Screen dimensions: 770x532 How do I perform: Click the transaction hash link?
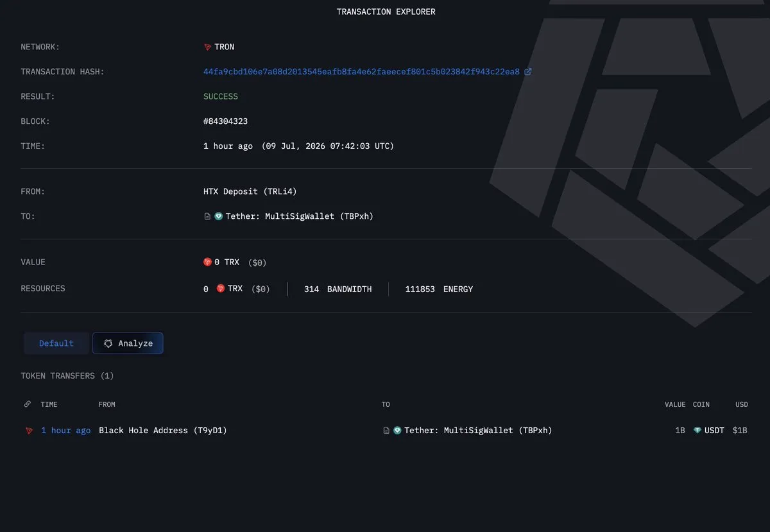pyautogui.click(x=361, y=72)
